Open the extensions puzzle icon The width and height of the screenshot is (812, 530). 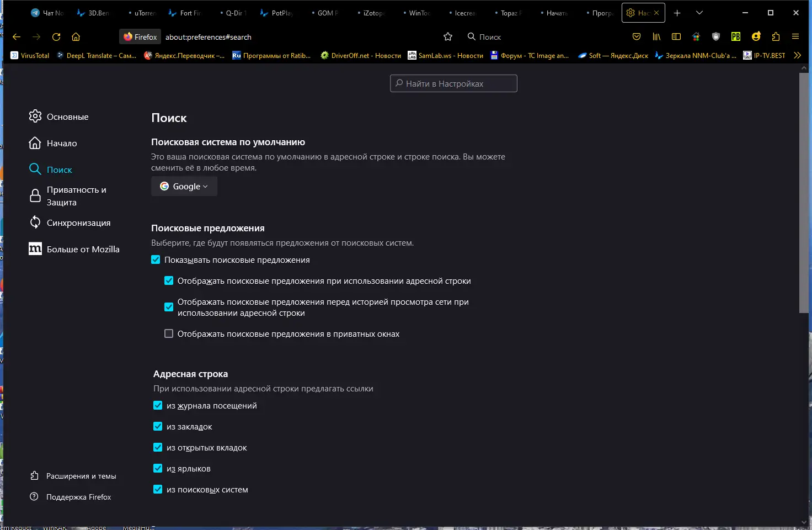(x=776, y=37)
